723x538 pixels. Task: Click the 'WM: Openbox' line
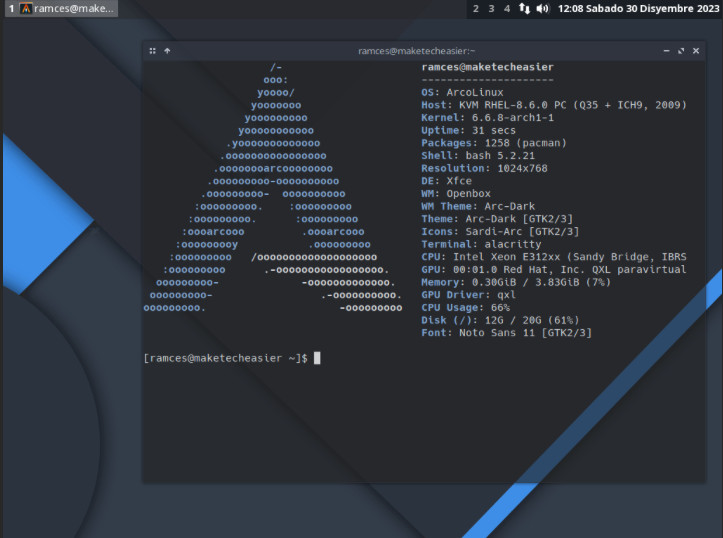pyautogui.click(x=456, y=194)
